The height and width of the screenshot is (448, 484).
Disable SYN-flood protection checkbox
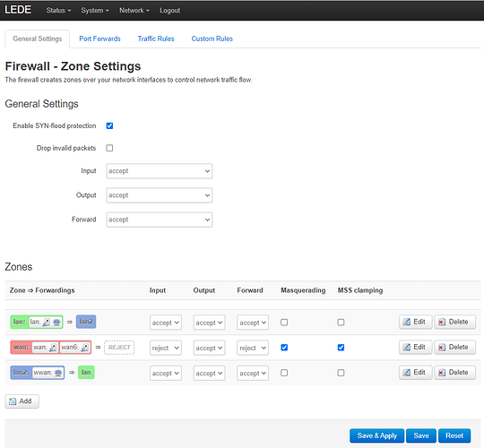109,125
